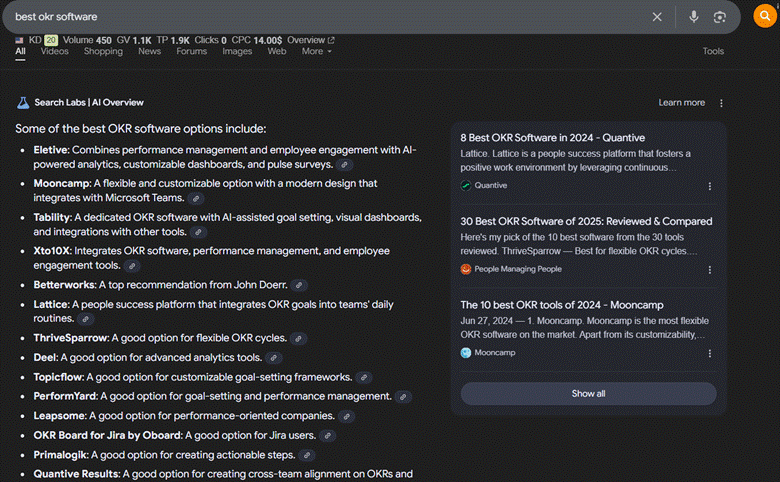780x482 pixels.
Task: Switch to the Forums tab
Action: point(192,51)
